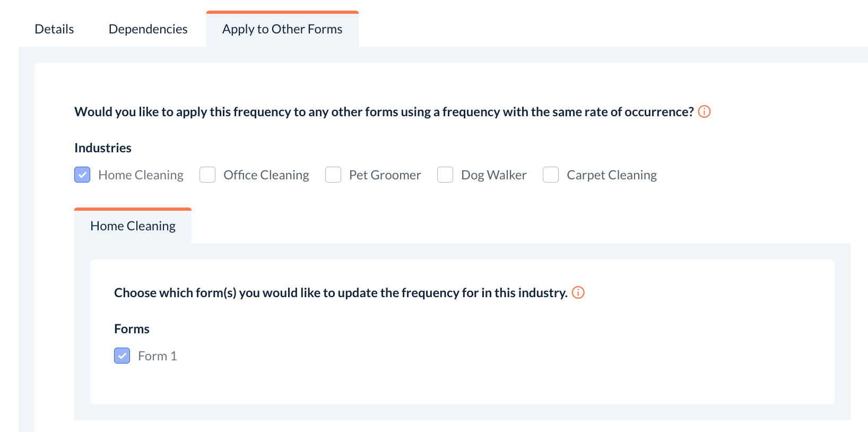Select the Carpet Cleaning checkbox
This screenshot has width=868, height=432.
pyautogui.click(x=551, y=175)
